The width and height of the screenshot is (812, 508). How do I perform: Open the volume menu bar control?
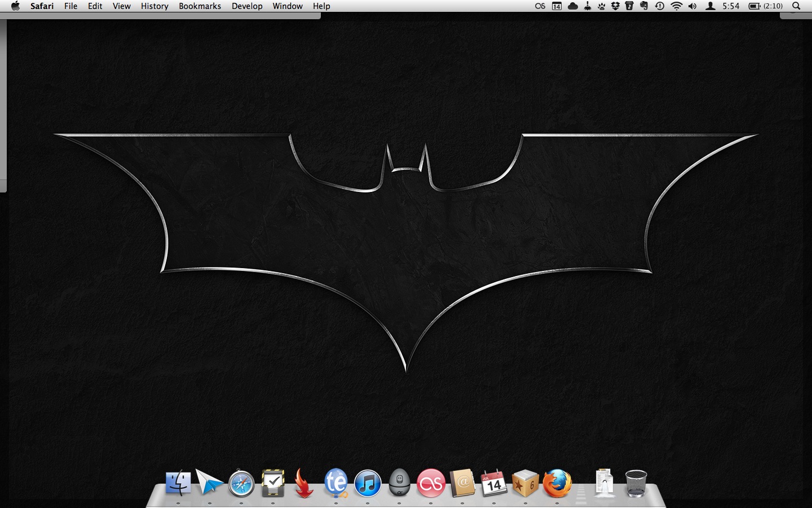[x=692, y=6]
